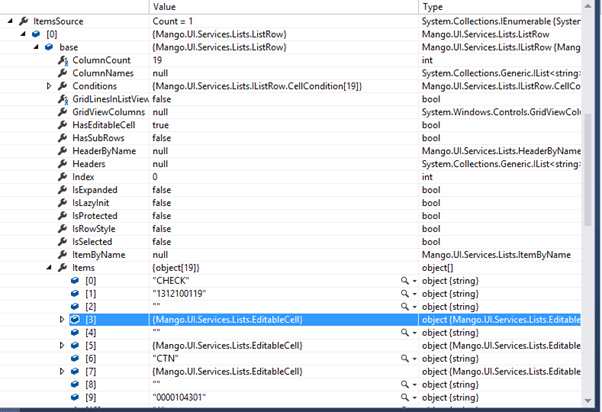Collapse the Items array node
The width and height of the screenshot is (602, 412).
[50, 268]
